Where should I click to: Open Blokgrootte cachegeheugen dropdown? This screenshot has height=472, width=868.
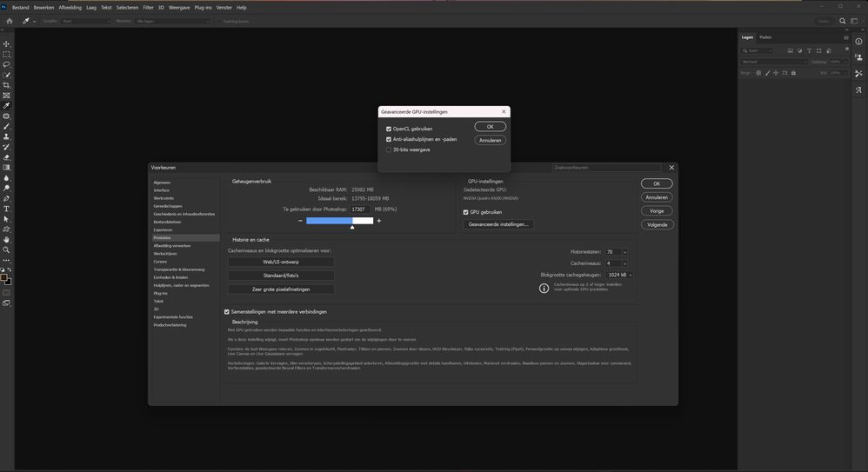coord(619,275)
